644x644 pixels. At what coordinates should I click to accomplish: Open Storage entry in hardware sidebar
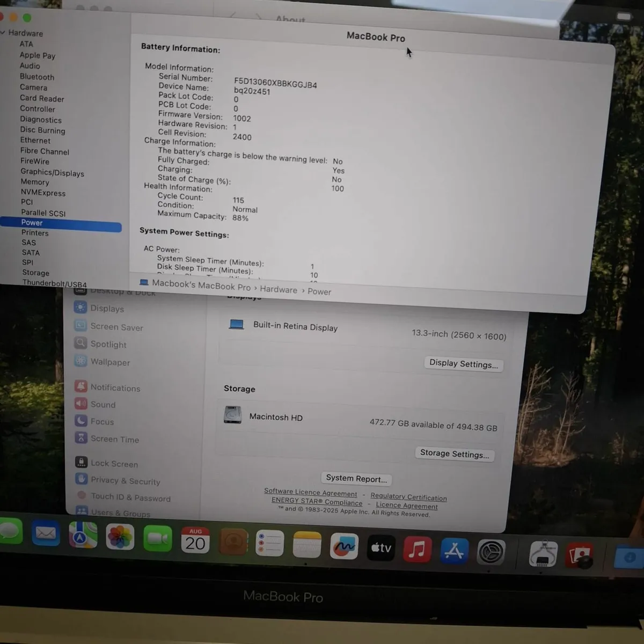[x=36, y=273]
